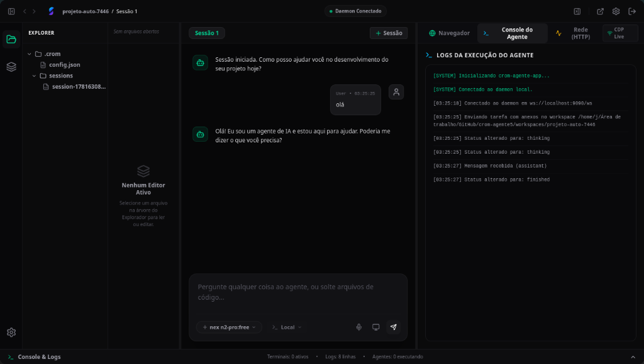This screenshot has width=644, height=364.
Task: Expand bottom console panel chevron
Action: point(633,357)
